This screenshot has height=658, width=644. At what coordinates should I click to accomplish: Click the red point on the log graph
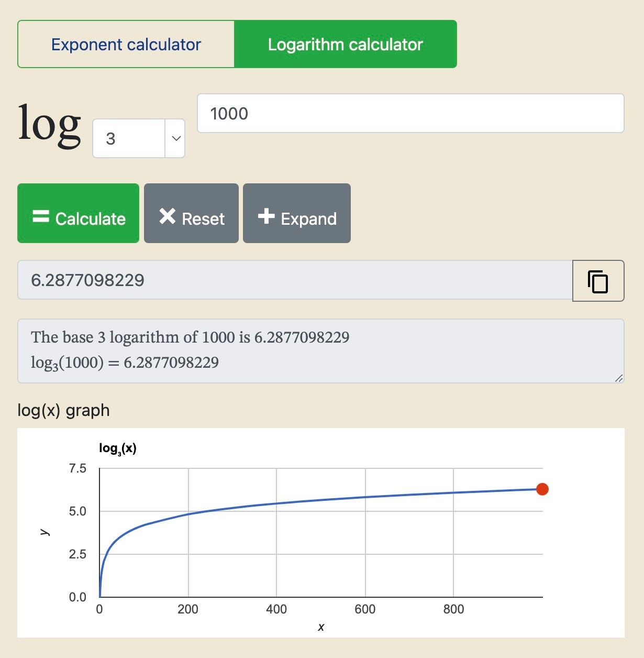coord(542,489)
